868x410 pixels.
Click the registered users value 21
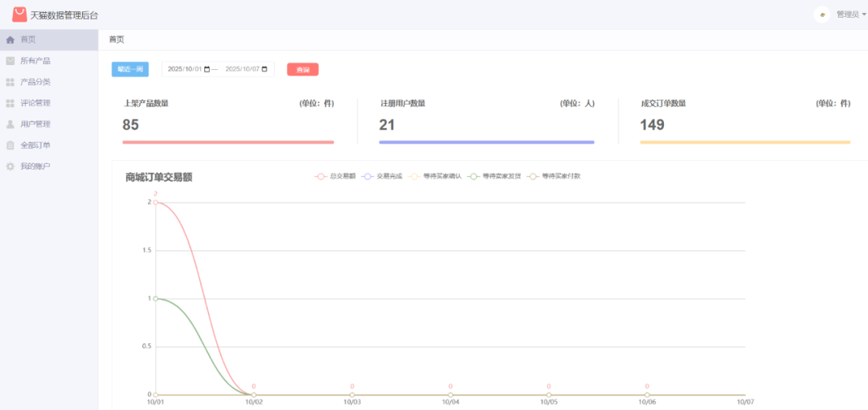[387, 125]
